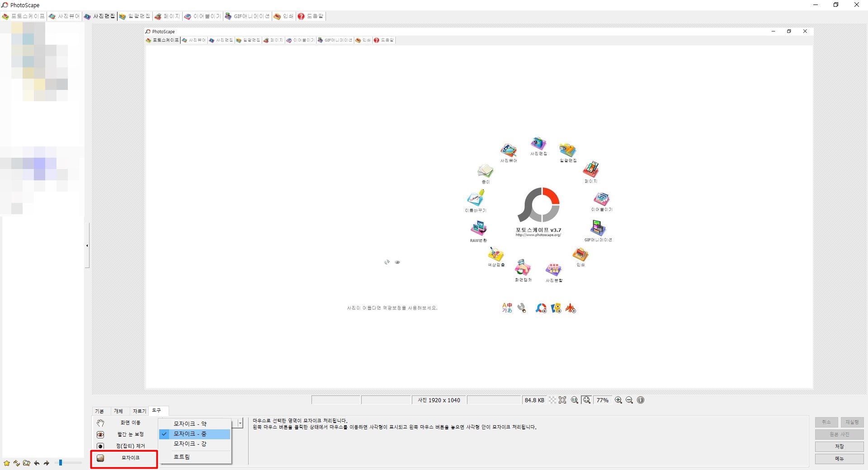Click the fit-to-window zoom icon
The height and width of the screenshot is (470, 868).
[587, 400]
